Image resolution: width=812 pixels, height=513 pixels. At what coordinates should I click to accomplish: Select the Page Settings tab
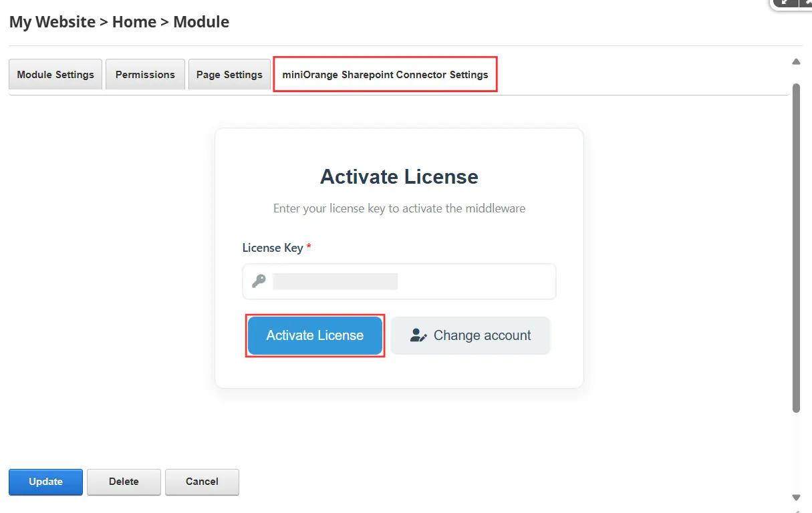229,74
